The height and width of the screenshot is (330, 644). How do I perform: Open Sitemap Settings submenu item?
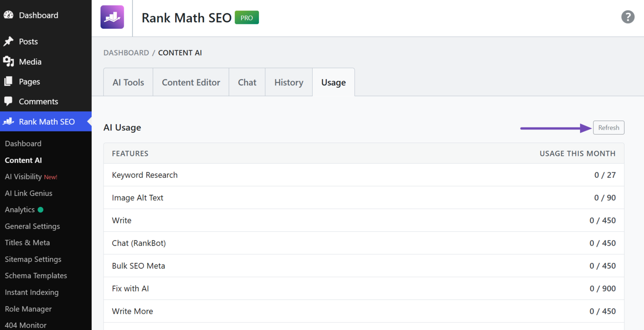click(33, 259)
